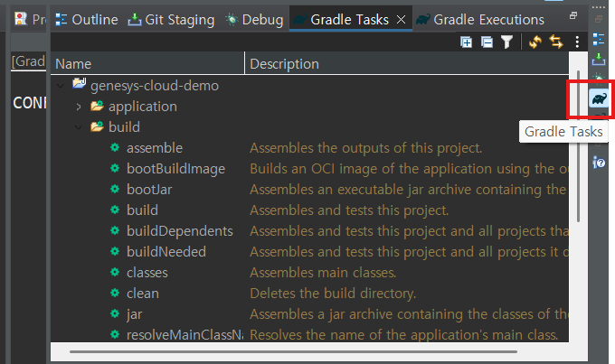This screenshot has width=615, height=364.
Task: Select the assemble task
Action: pyautogui.click(x=155, y=148)
